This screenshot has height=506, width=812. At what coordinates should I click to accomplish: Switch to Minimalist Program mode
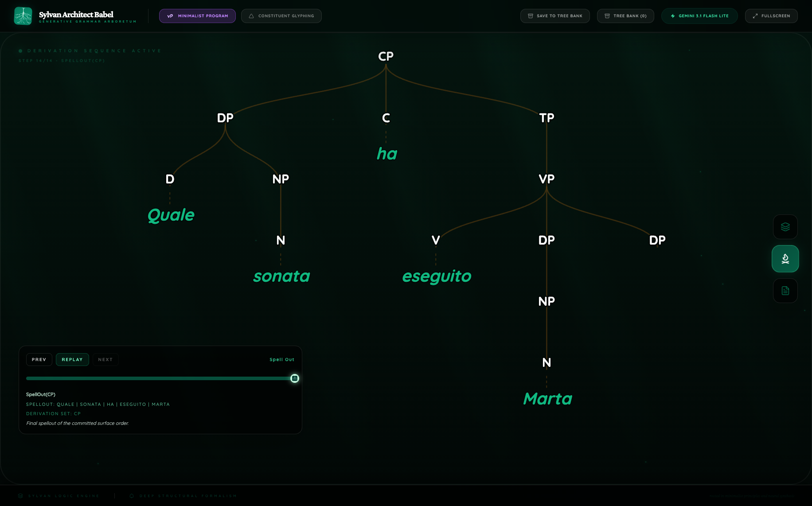pos(197,16)
